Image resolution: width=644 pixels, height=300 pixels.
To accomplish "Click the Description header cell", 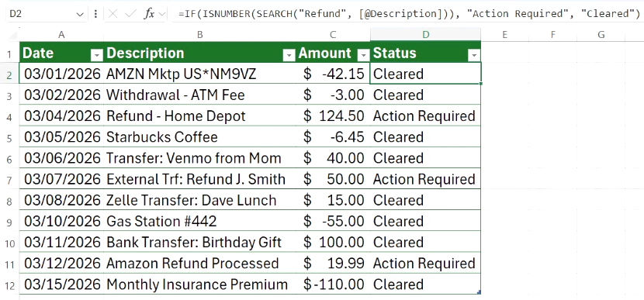I will (x=199, y=53).
